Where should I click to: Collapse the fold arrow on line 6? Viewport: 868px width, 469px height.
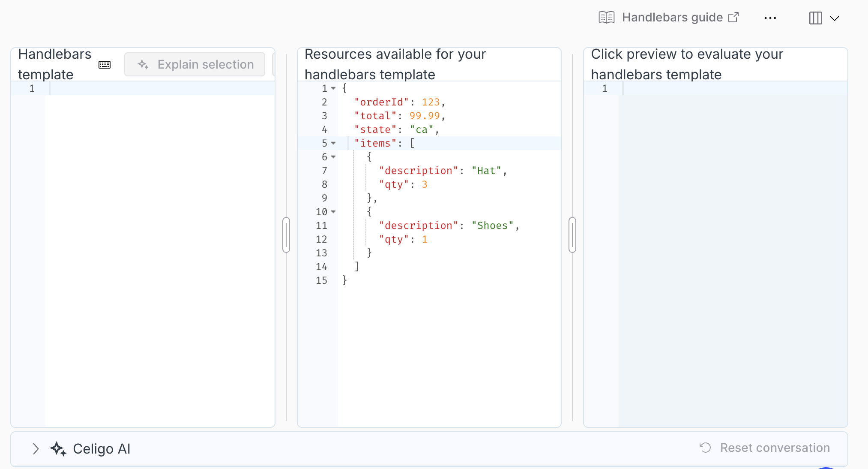[x=333, y=157]
